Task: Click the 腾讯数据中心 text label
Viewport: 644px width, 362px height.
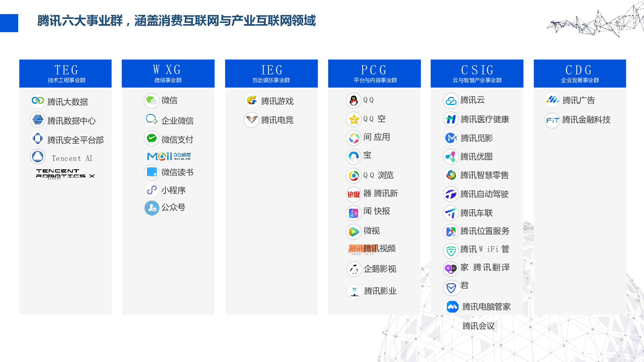Action: pos(72,121)
